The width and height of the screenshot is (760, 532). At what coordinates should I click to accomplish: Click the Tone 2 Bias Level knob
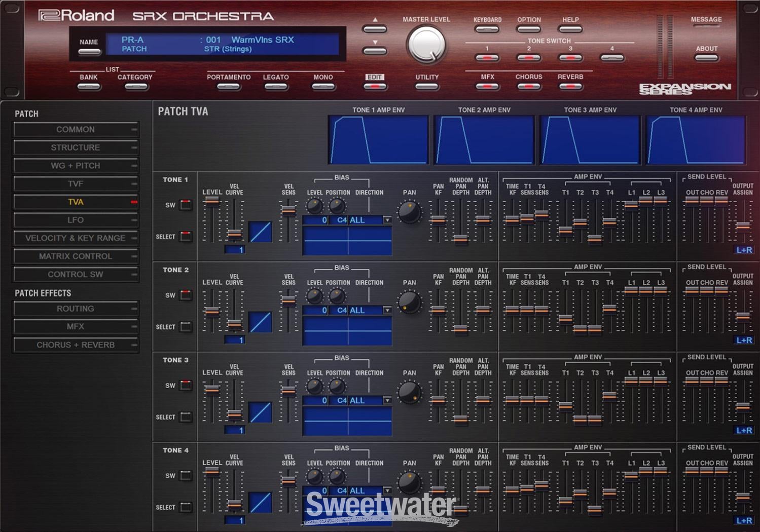[x=314, y=296]
